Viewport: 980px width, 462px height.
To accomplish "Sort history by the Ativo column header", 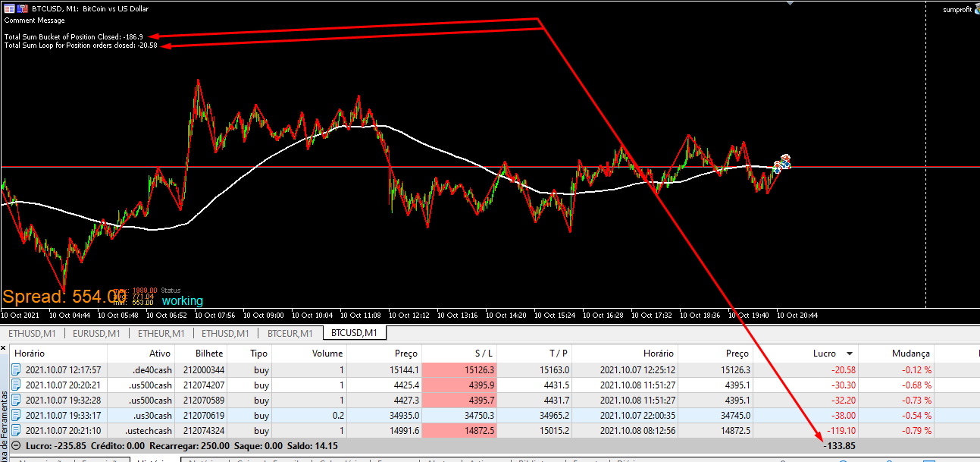I will point(141,354).
